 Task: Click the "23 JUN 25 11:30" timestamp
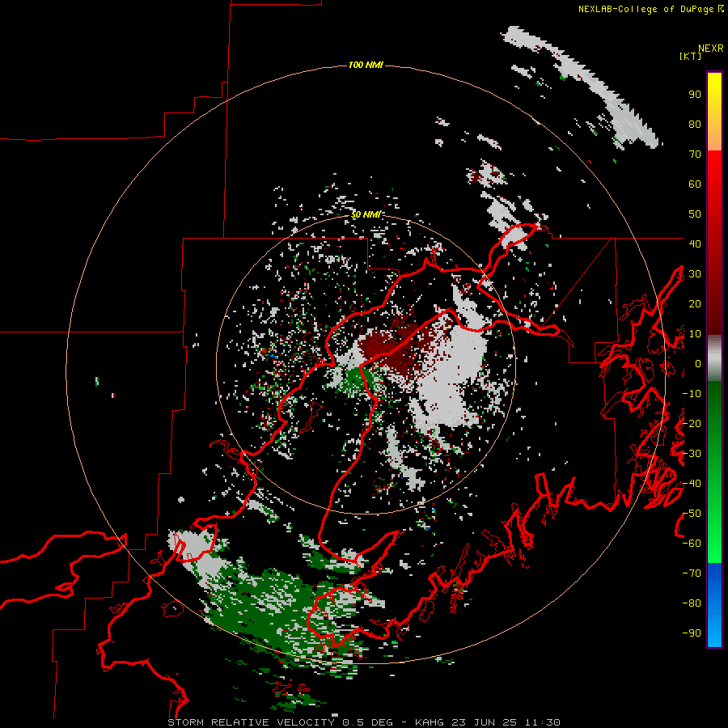pos(506,722)
